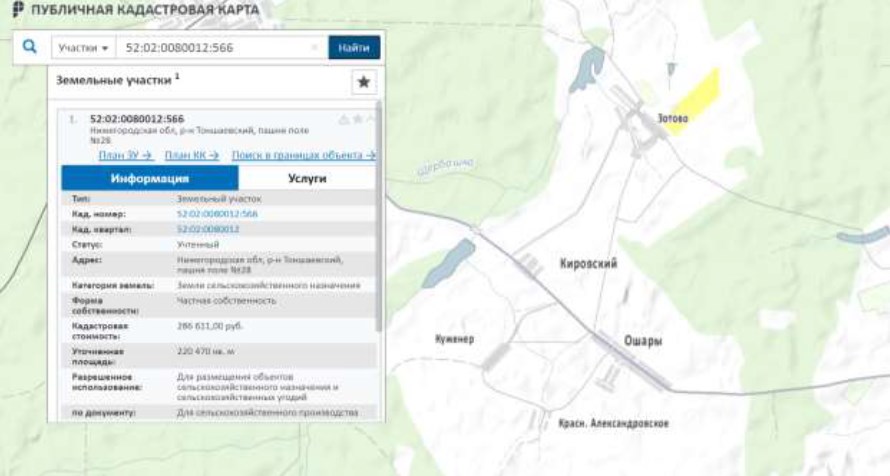Click the result title 52:02:0080012:566
Image resolution: width=890 pixels, height=476 pixels.
tap(137, 119)
